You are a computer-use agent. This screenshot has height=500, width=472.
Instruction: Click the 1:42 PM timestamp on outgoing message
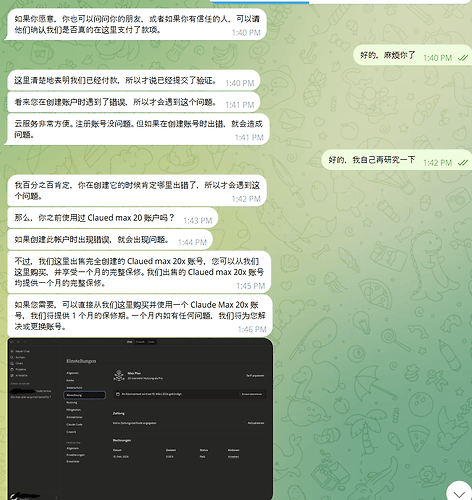[437, 163]
